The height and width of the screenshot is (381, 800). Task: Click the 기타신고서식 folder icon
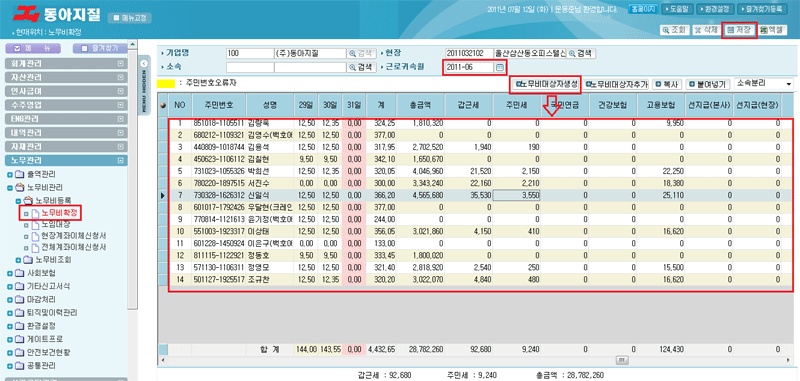coord(19,286)
